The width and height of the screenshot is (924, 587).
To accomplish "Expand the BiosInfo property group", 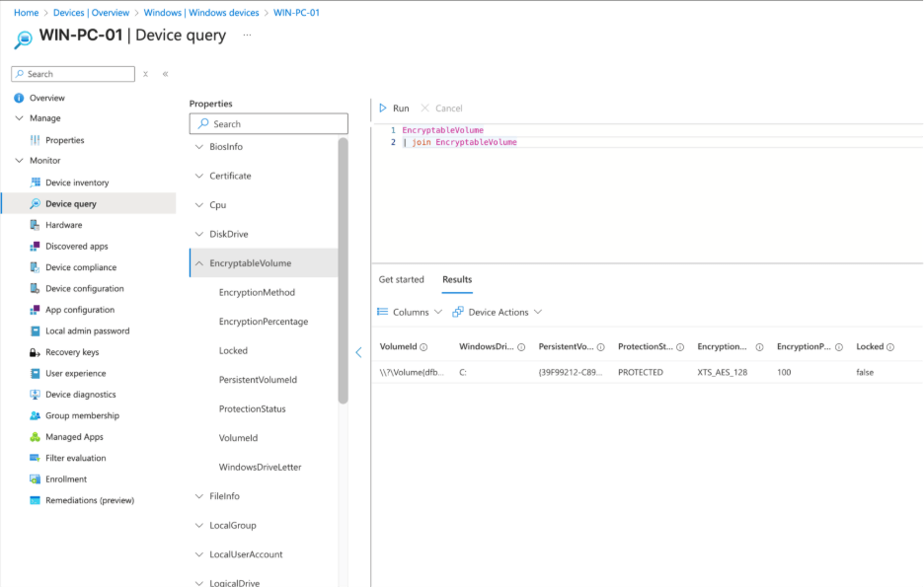I will pyautogui.click(x=199, y=147).
